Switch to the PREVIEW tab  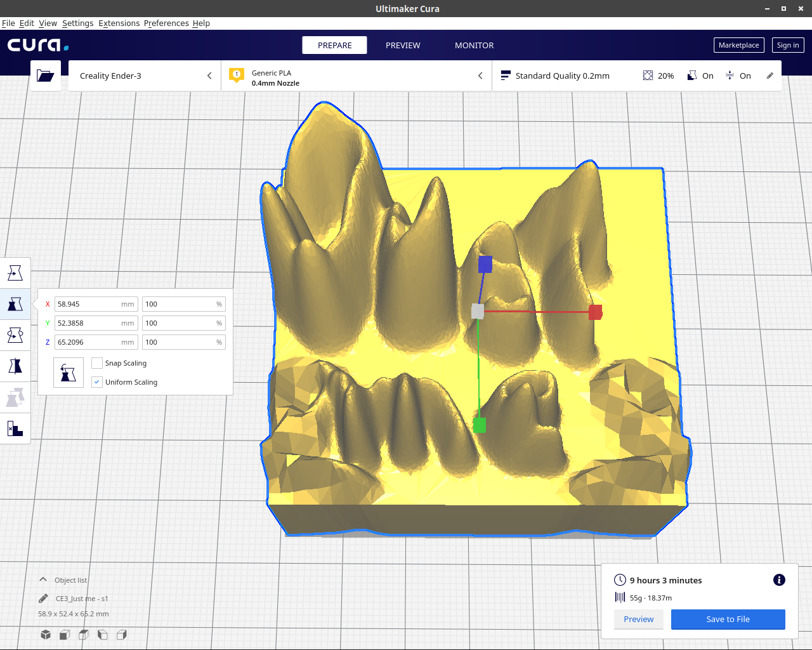coord(403,45)
